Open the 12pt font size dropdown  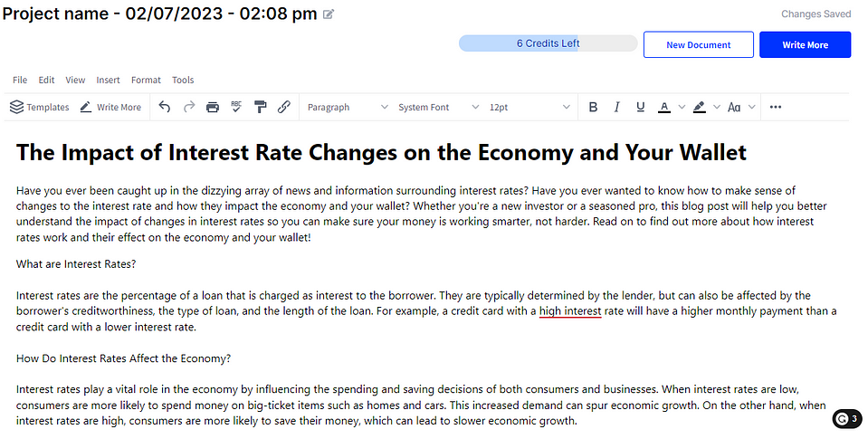pos(525,107)
